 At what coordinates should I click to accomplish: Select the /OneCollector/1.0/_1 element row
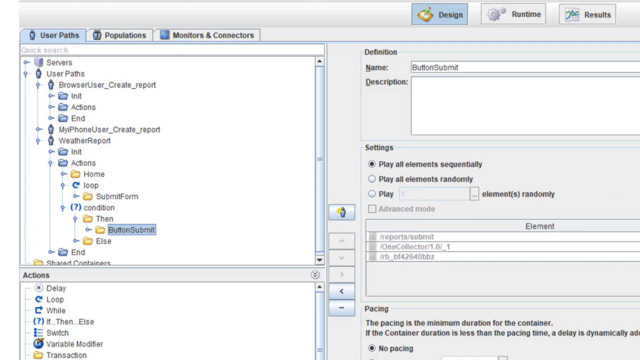point(503,247)
